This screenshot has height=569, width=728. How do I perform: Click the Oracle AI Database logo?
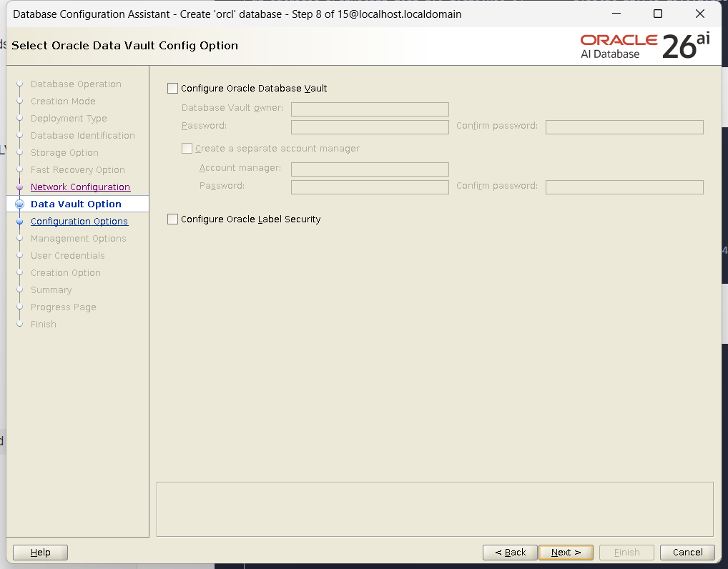[x=645, y=46]
